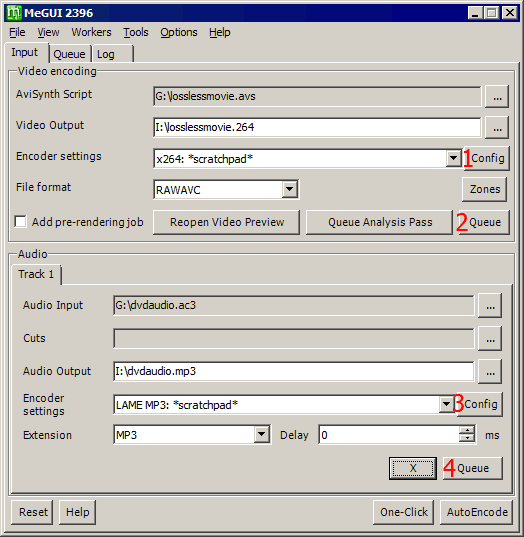This screenshot has height=537, width=524.
Task: Open the RAWAVC file format dropdown
Action: (289, 189)
